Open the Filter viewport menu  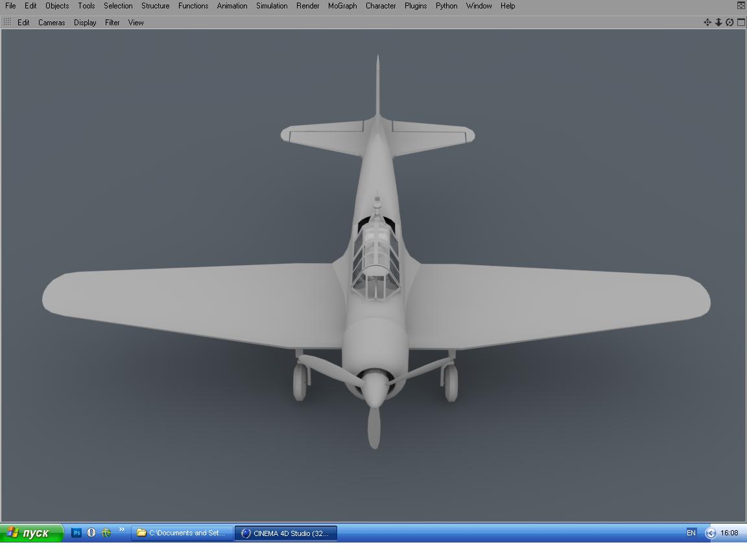(x=112, y=22)
